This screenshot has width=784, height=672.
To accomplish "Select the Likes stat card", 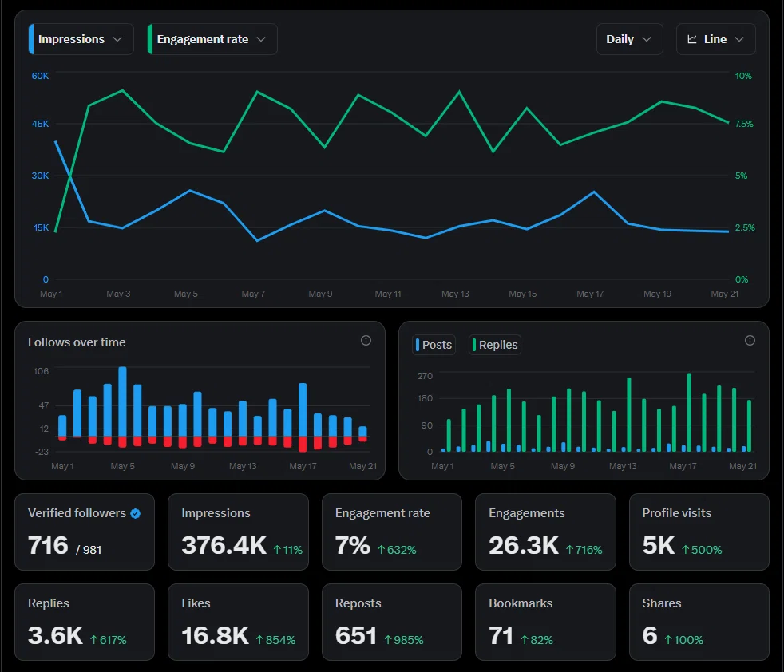I will [238, 622].
